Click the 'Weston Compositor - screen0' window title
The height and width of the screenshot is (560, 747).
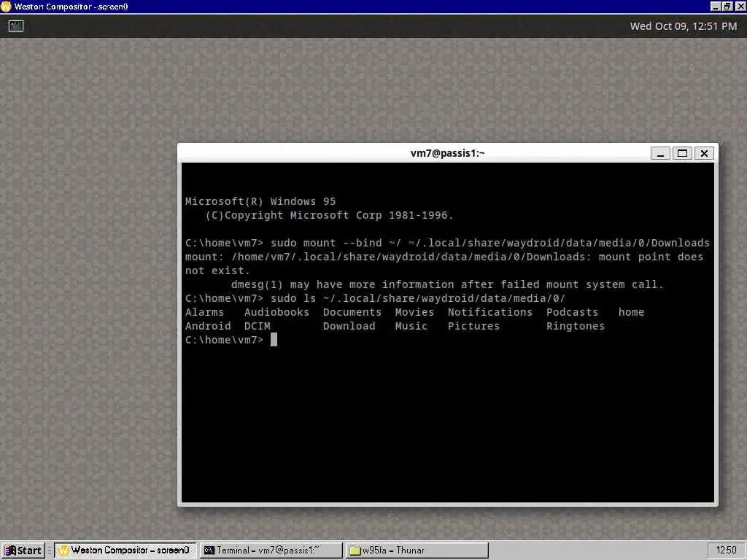point(71,7)
